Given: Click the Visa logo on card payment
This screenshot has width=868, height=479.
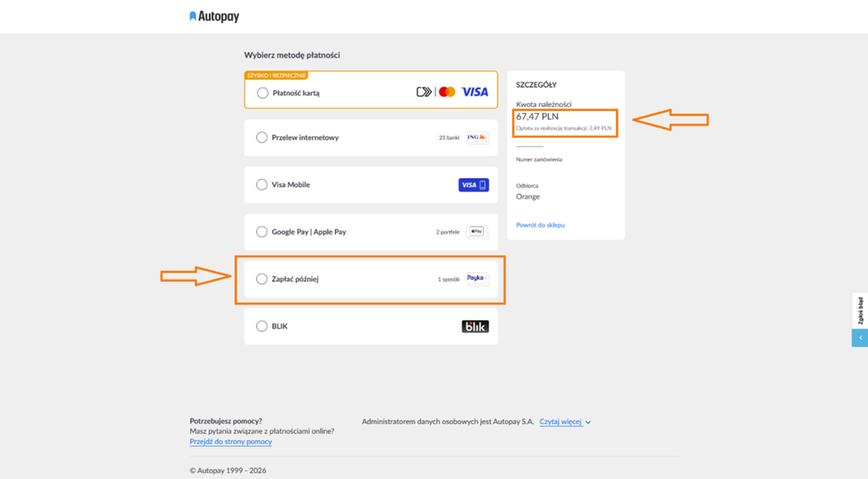Looking at the screenshot, I should [x=475, y=92].
